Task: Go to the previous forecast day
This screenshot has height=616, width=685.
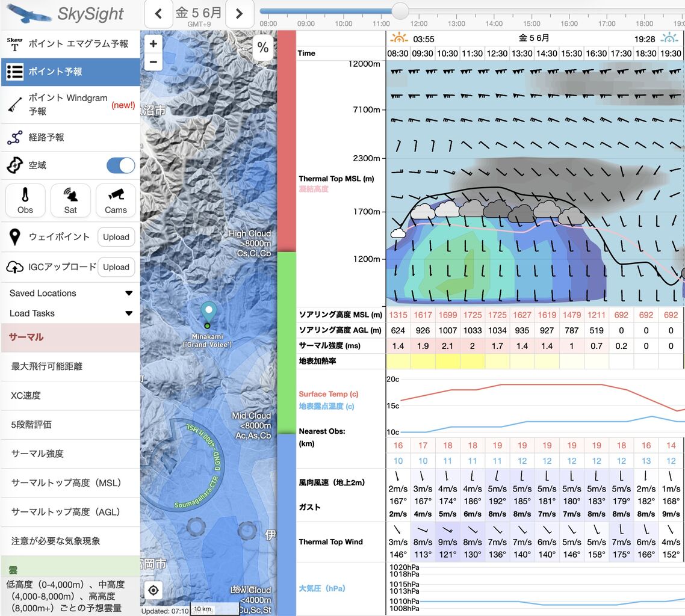Action: pos(158,14)
